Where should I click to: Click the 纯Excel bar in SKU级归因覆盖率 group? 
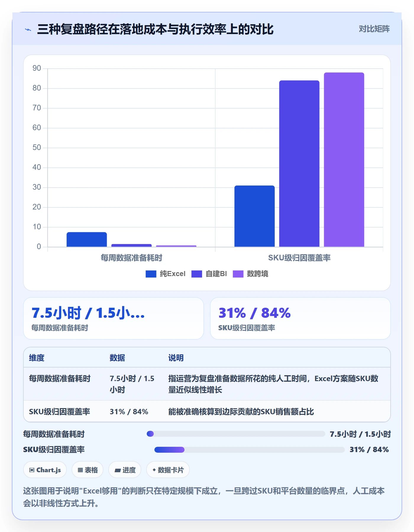255,216
